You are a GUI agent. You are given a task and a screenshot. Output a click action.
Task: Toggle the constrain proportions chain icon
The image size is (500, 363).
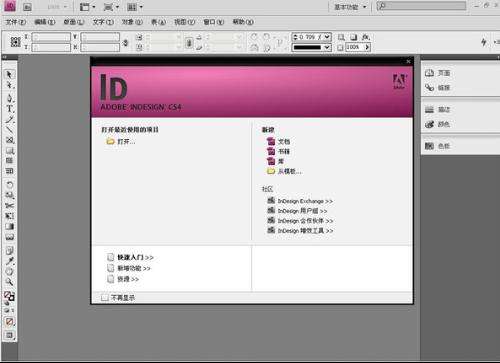126,42
